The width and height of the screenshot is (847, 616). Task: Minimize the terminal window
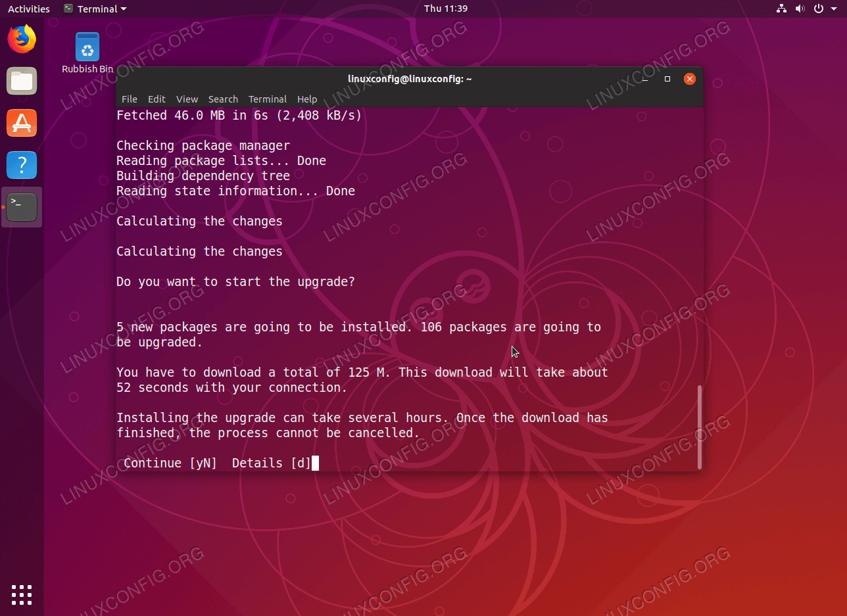[x=645, y=79]
